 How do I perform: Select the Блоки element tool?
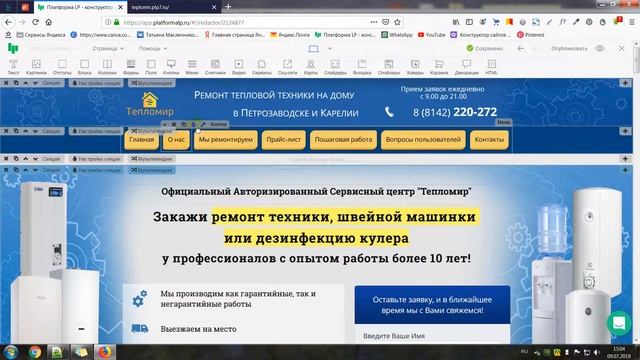point(84,67)
